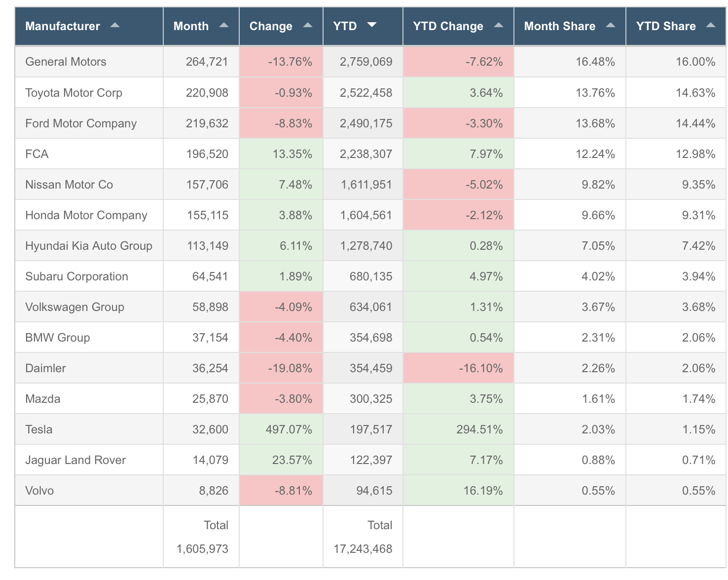Click the Month Share sort arrow
Screen dimensions: 728x580
point(611,25)
